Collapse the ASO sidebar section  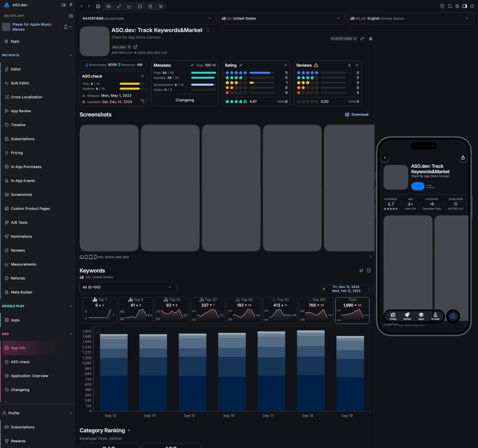pos(71,334)
